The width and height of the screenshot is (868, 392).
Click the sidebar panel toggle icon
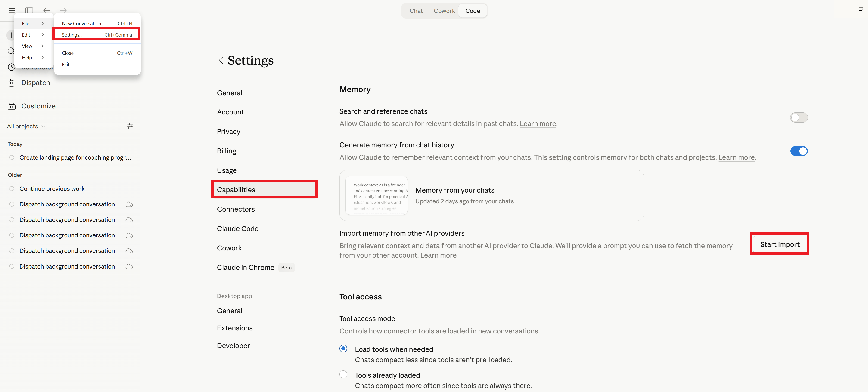29,10
